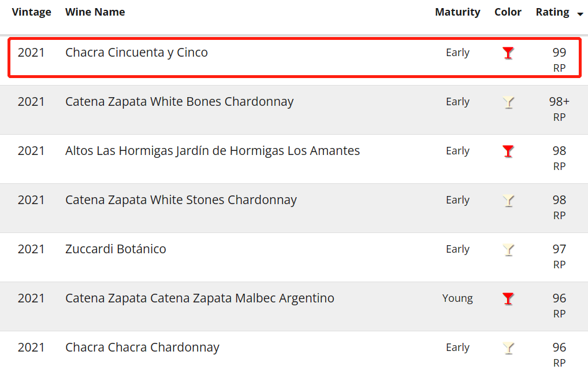
Task: Sort by Maturity column header
Action: pos(457,12)
